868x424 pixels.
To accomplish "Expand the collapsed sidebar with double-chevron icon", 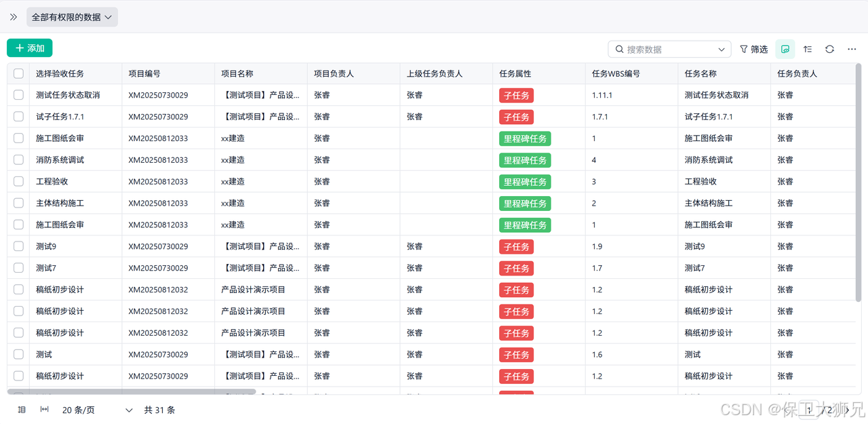I will coord(13,17).
